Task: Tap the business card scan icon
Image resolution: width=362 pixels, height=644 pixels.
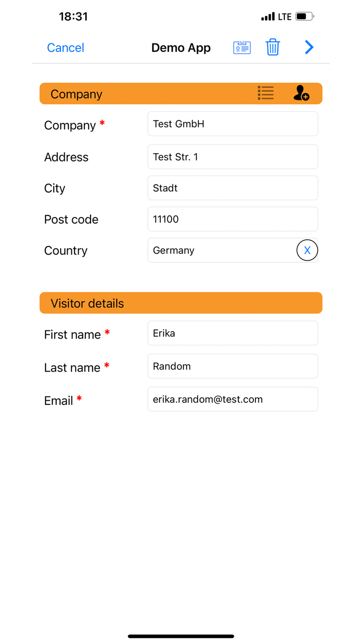Action: [x=242, y=48]
